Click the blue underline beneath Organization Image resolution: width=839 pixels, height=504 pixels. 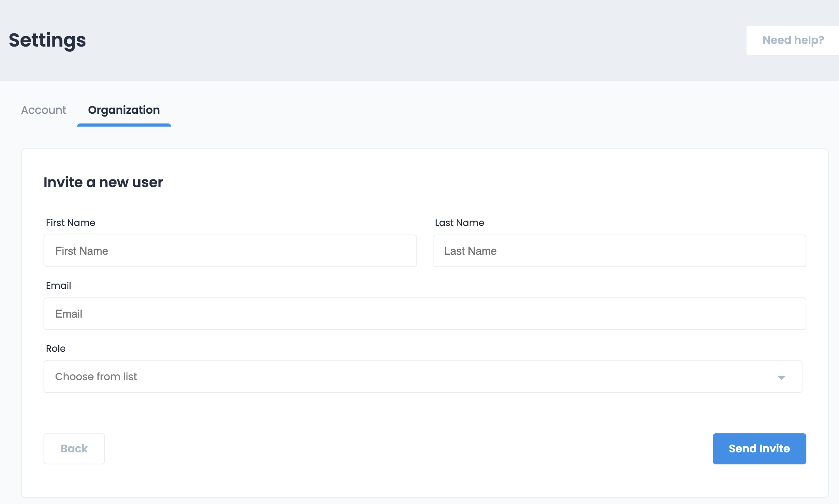coord(124,125)
